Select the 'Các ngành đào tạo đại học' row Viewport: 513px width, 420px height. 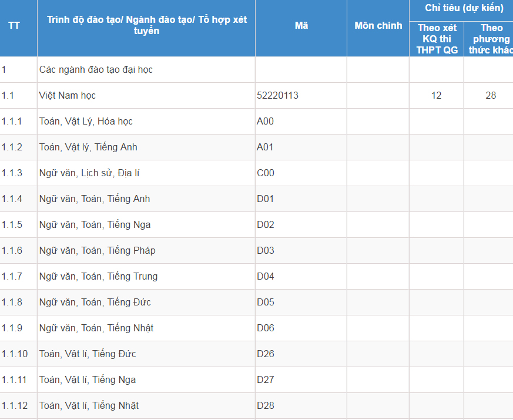[96, 70]
